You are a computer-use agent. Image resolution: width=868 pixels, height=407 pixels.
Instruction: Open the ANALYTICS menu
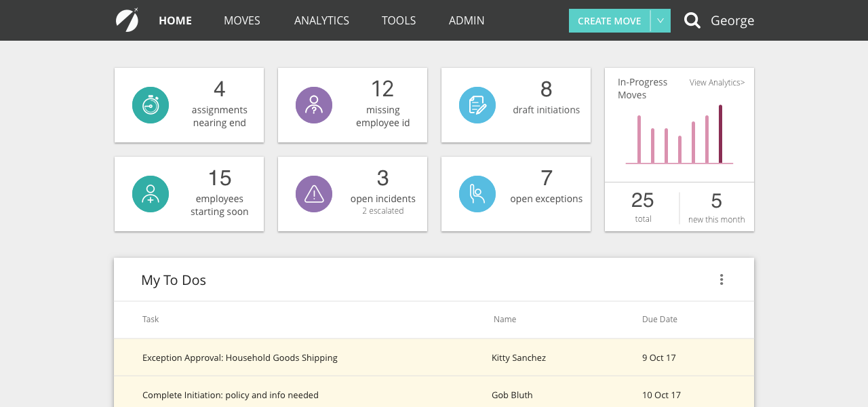coord(321,20)
